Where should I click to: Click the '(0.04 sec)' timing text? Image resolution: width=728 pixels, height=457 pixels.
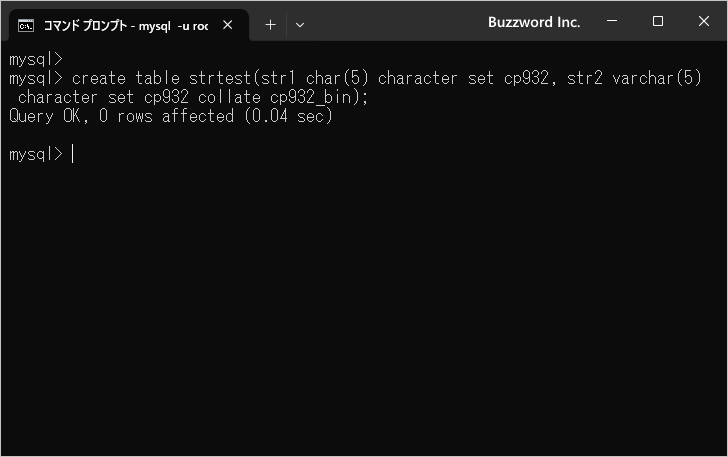[289, 116]
